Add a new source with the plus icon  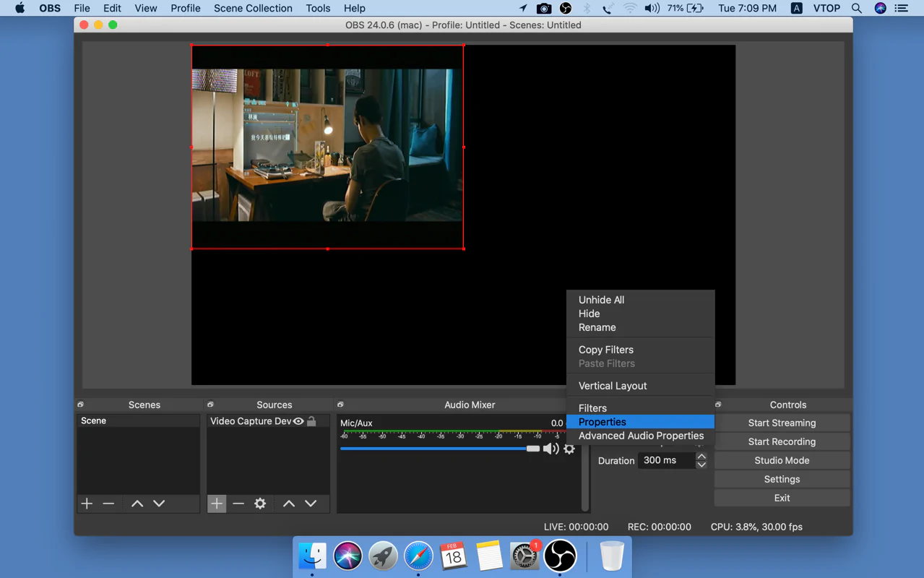(x=217, y=504)
